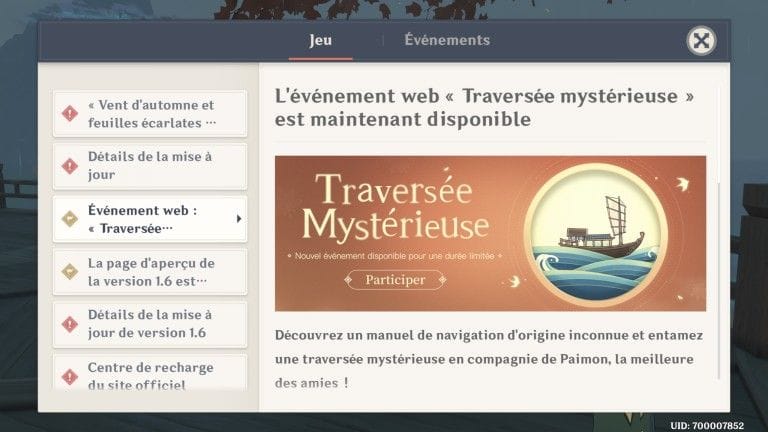Click red alert icon beside version 1.6 update details
The height and width of the screenshot is (432, 768).
tap(70, 324)
